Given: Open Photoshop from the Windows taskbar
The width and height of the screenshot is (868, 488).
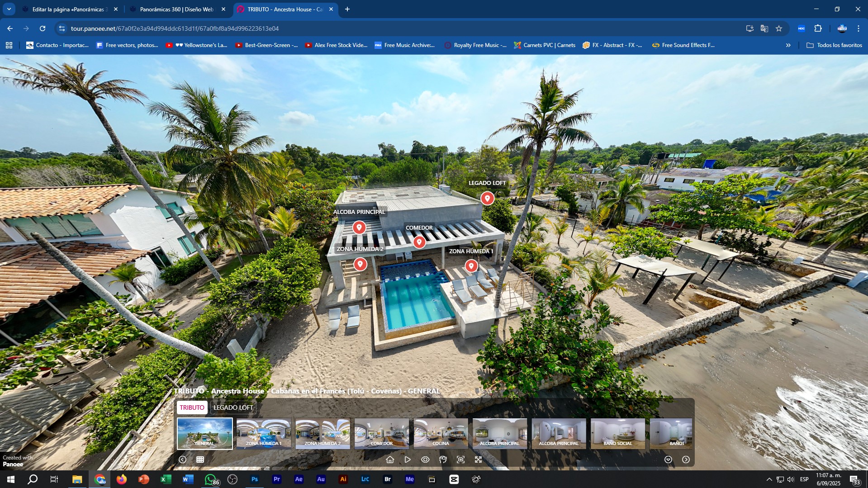Looking at the screenshot, I should tap(255, 479).
